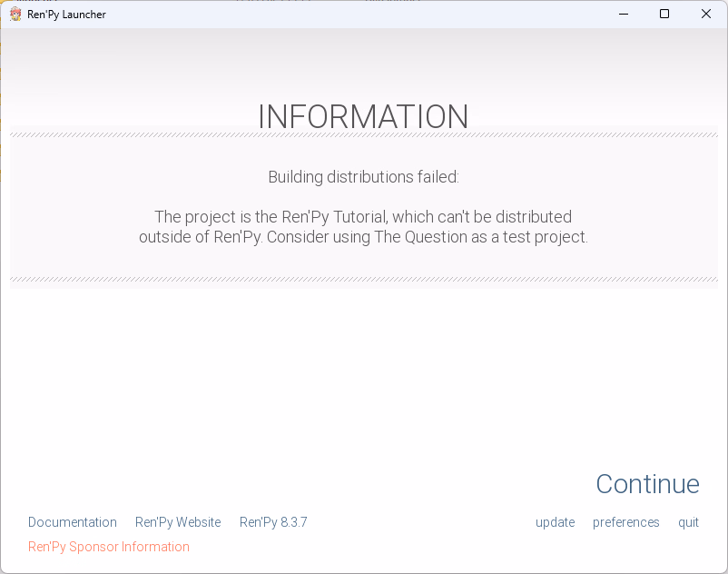Viewport: 728px width, 574px height.
Task: Click the "Building distributions failed:" text
Action: (x=363, y=177)
